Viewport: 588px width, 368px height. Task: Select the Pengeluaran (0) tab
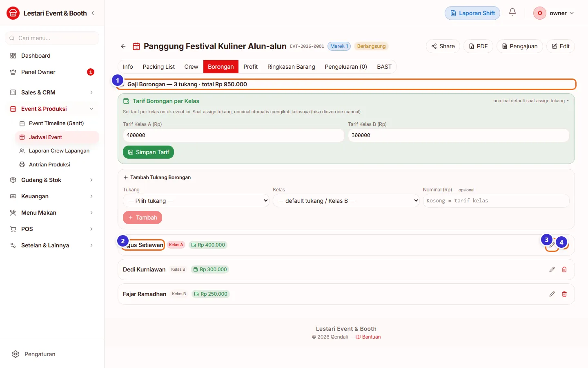[346, 67]
